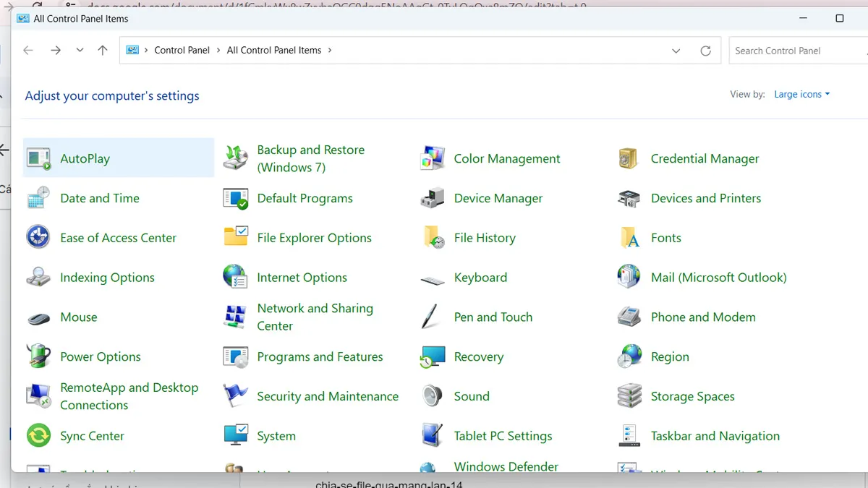This screenshot has height=488, width=868.
Task: Open Storage Spaces
Action: pyautogui.click(x=694, y=396)
